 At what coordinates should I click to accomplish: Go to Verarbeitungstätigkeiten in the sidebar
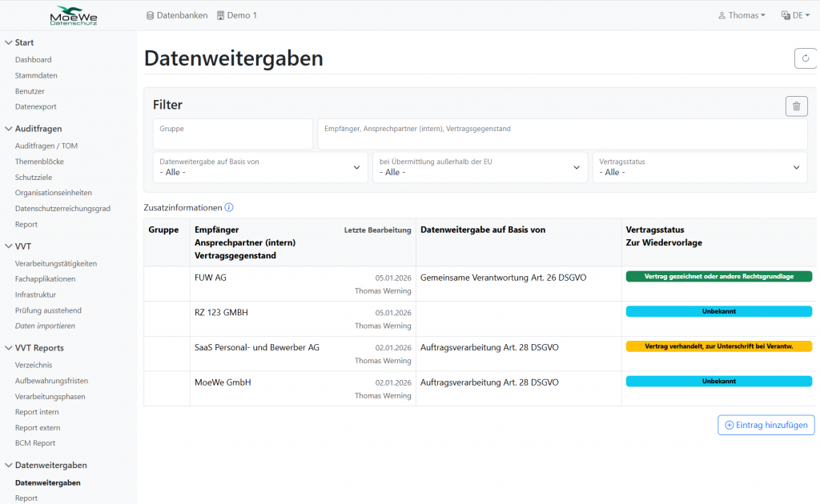point(55,264)
